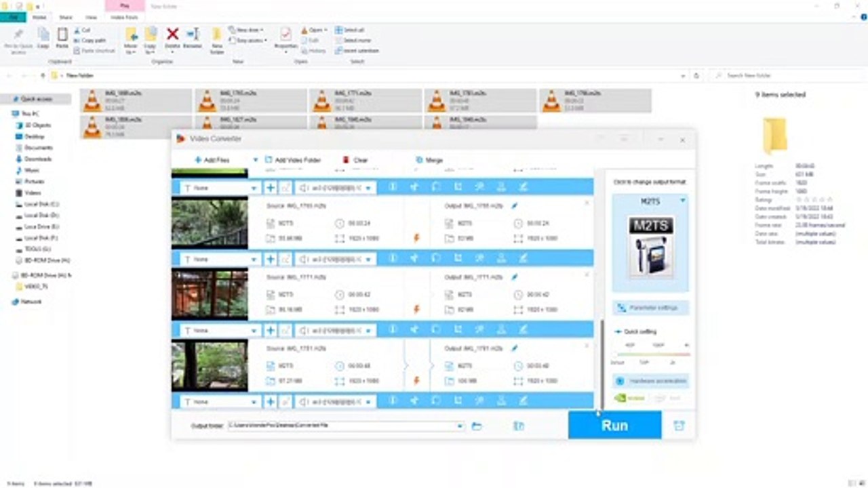
Task: Switch to the View tab in Explorer
Action: 92,17
